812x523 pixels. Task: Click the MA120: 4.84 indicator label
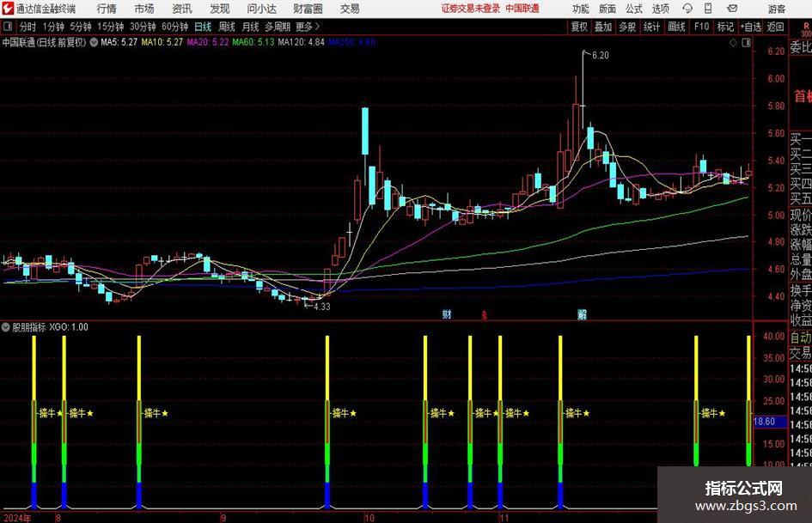pos(301,42)
